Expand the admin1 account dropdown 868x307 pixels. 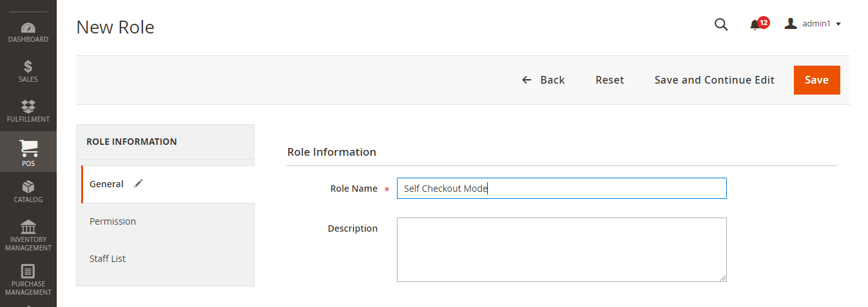[x=813, y=24]
